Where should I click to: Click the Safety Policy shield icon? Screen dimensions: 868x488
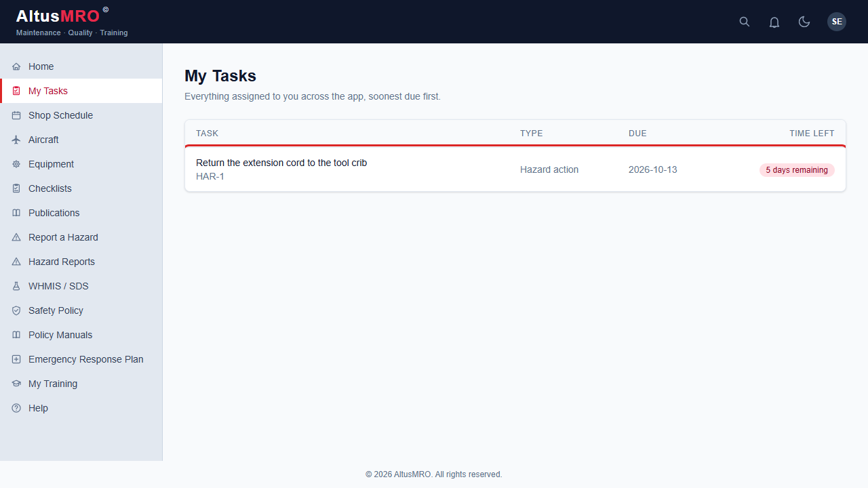[16, 310]
